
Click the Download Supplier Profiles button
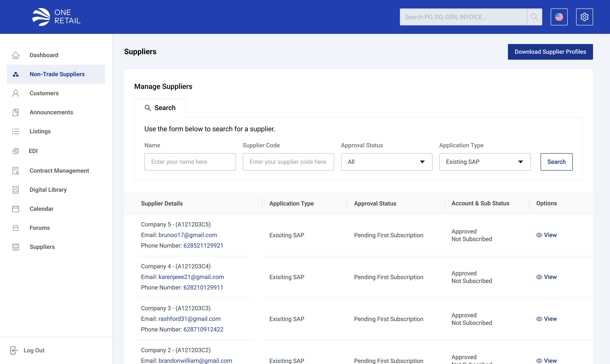click(550, 52)
